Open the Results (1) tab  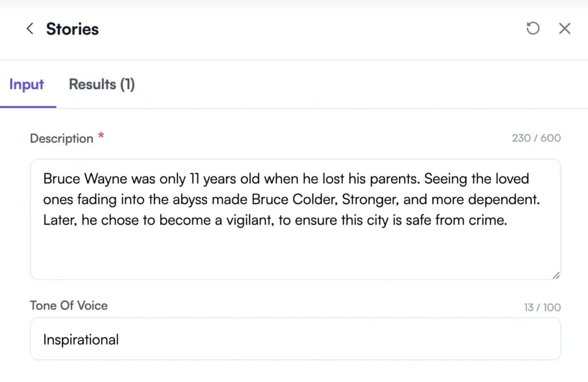(102, 84)
